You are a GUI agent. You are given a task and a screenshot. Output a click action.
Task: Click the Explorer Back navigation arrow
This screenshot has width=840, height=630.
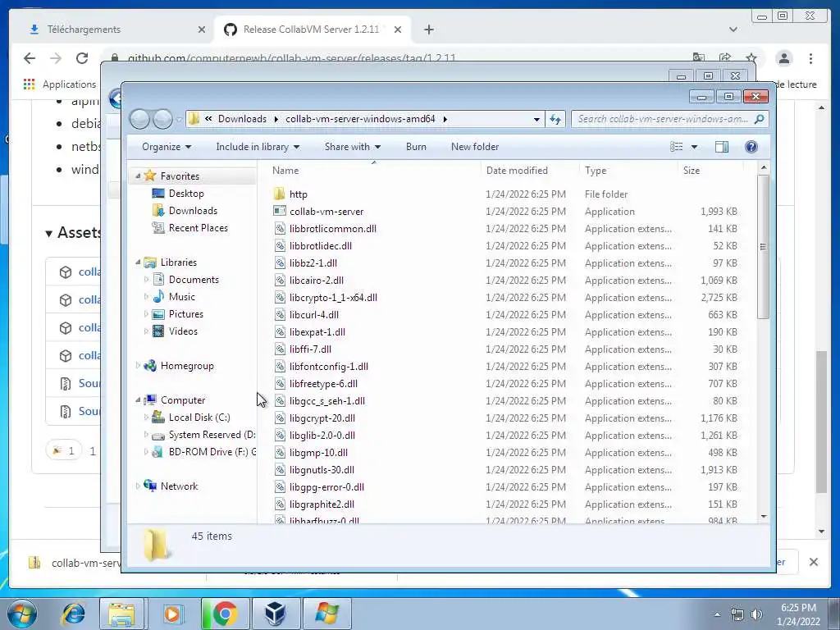(x=139, y=119)
